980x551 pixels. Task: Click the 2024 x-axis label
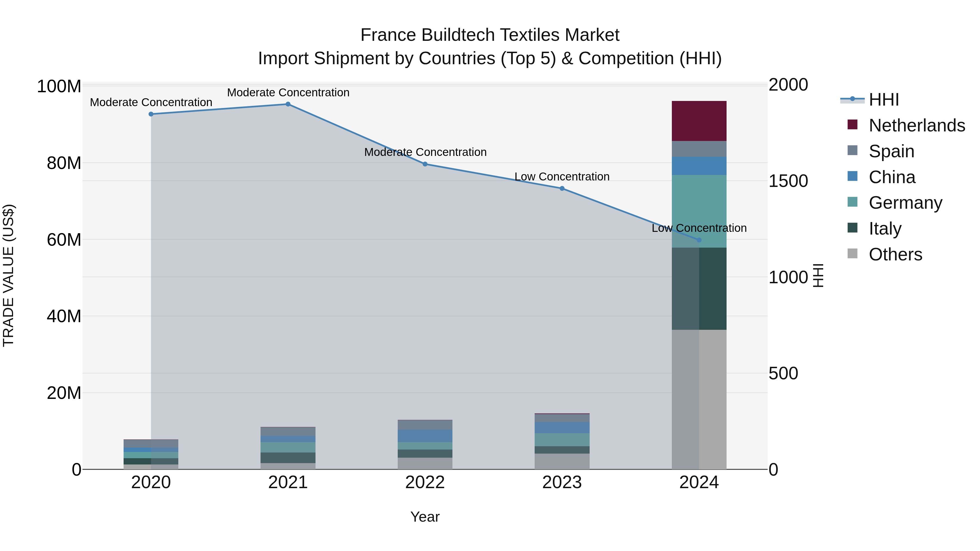point(699,482)
